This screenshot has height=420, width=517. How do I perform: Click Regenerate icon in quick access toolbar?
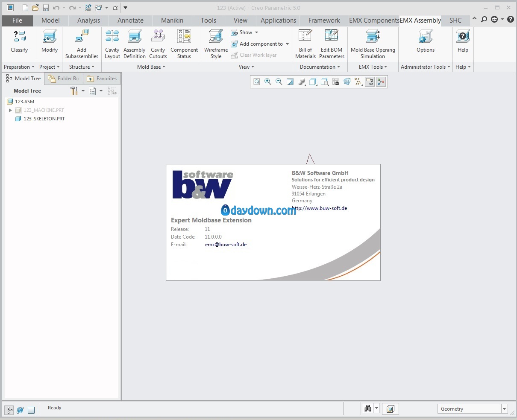[88, 8]
